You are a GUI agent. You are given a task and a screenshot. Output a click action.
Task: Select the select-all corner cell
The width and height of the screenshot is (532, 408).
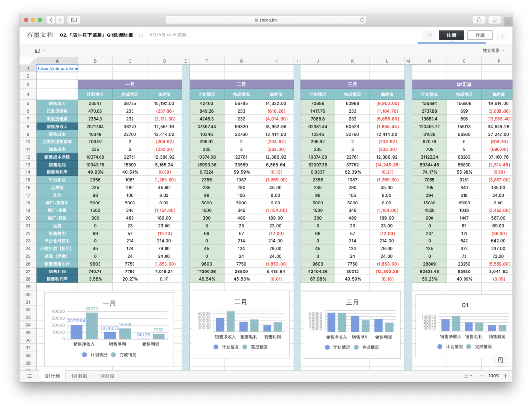(28, 61)
